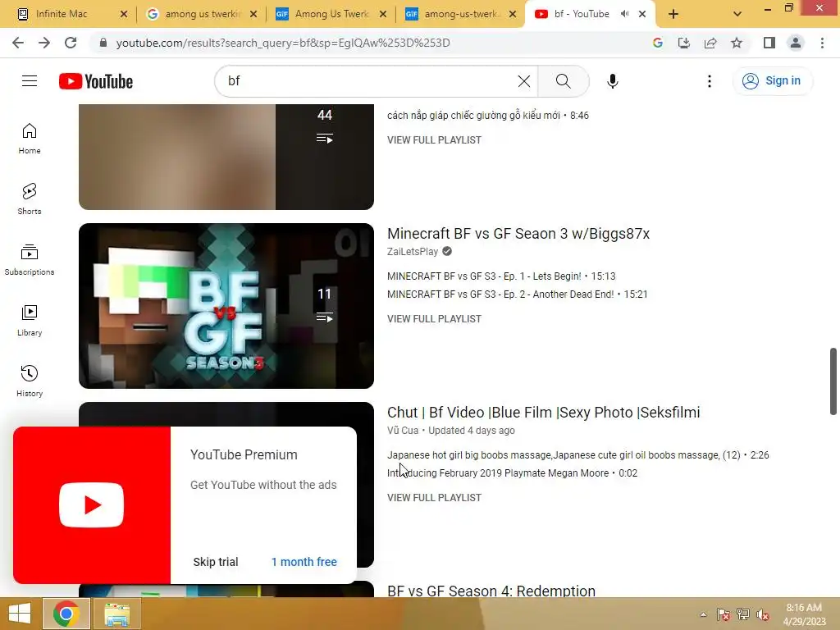The image size is (840, 630).
Task: Mute tab via speaker icon on YouTube tab
Action: coord(624,14)
